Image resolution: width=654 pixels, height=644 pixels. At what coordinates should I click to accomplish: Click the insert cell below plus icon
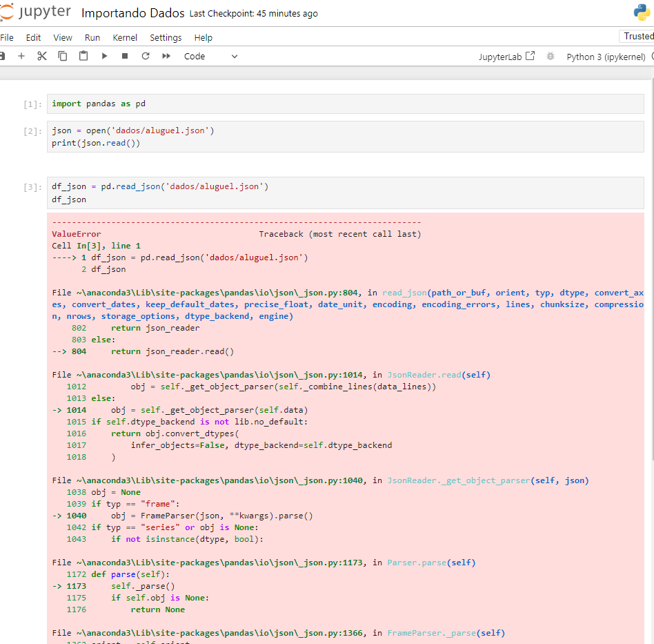(21, 57)
